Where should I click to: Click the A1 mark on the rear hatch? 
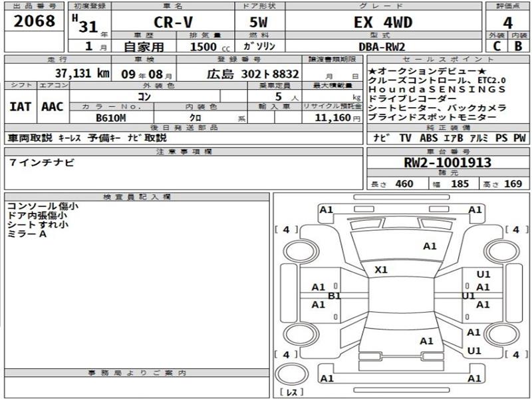426,340
